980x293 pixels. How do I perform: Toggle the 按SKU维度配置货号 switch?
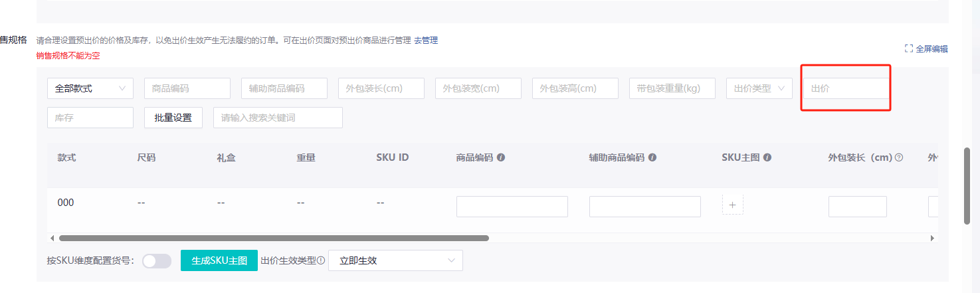[157, 261]
